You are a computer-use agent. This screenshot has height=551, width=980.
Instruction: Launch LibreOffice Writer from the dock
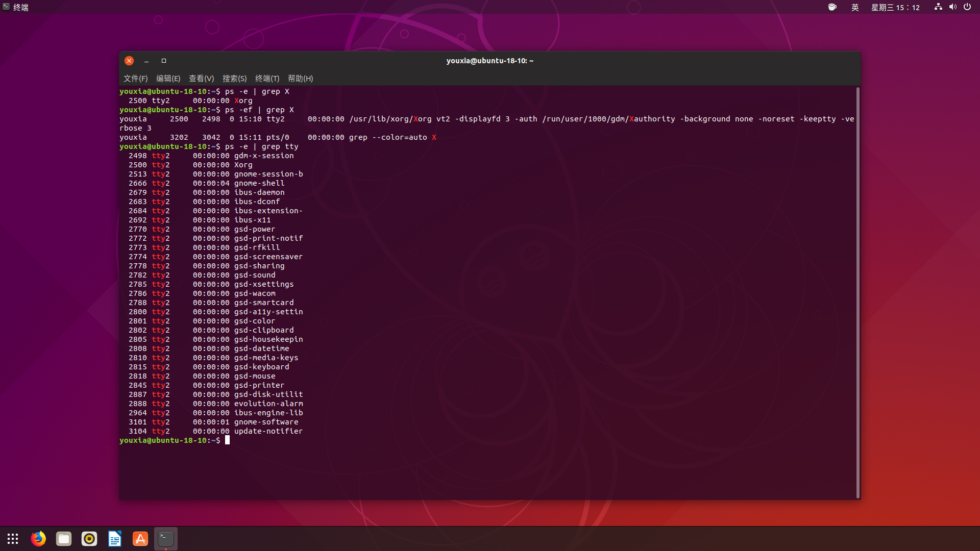tap(115, 539)
